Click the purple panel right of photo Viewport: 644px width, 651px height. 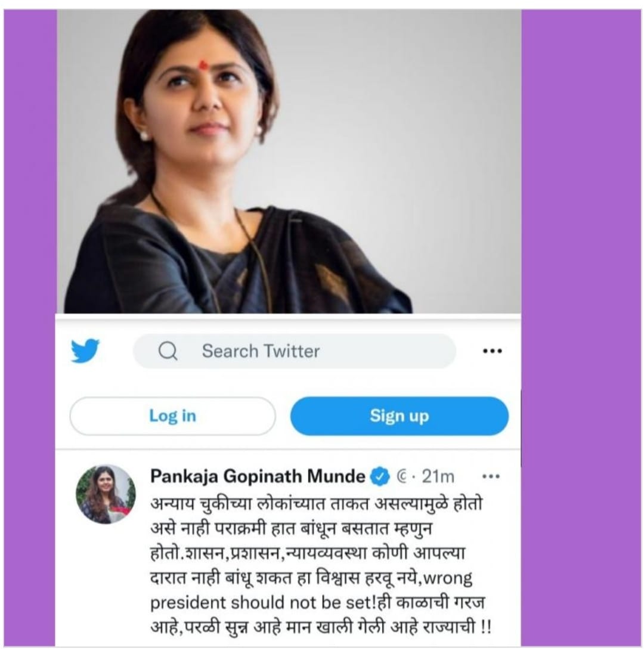[581, 328]
